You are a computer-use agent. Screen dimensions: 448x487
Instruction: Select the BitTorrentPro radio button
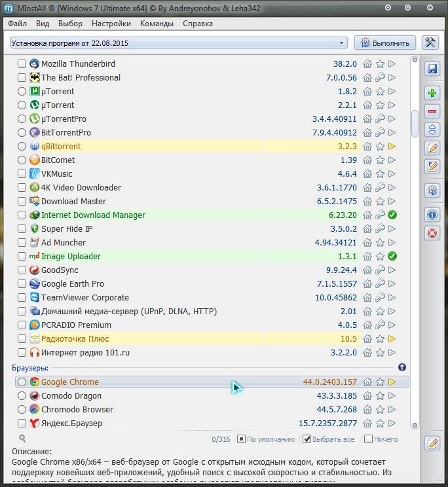(x=22, y=133)
